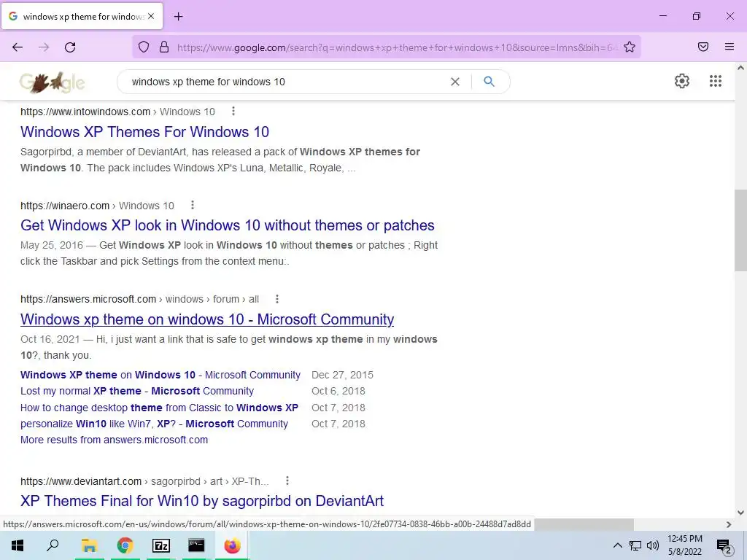
Task: Open 'personalize Win10 like Win7, XP?' sublink
Action: click(155, 424)
